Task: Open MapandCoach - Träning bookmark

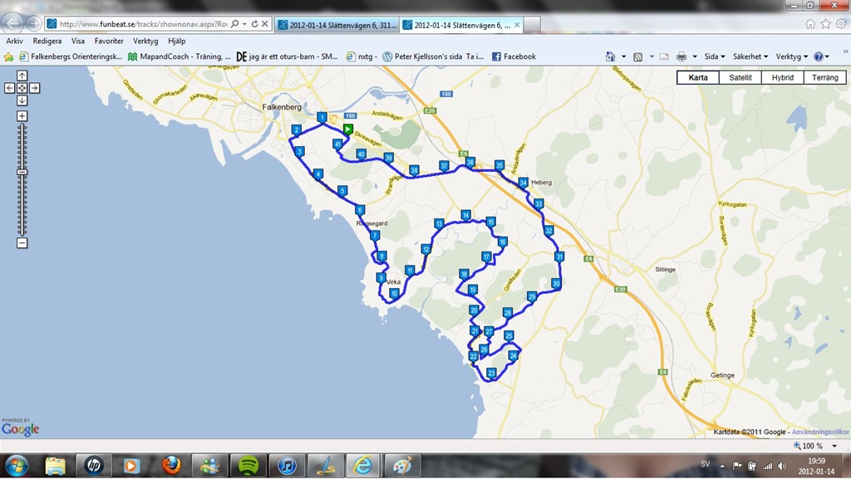Action: click(179, 56)
